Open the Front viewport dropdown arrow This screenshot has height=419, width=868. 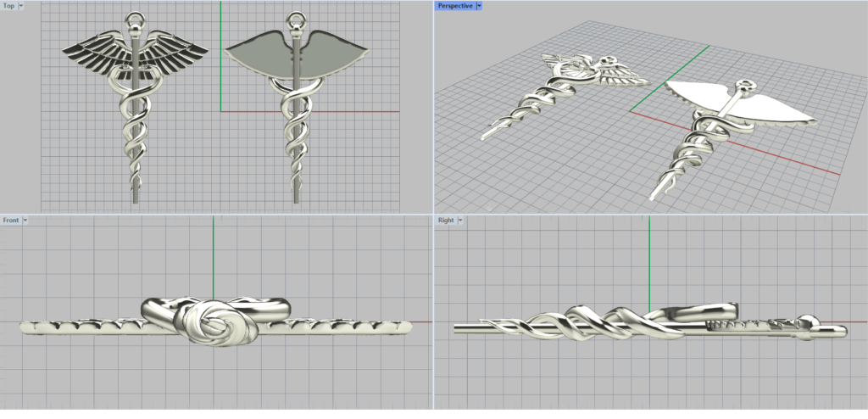click(x=25, y=221)
